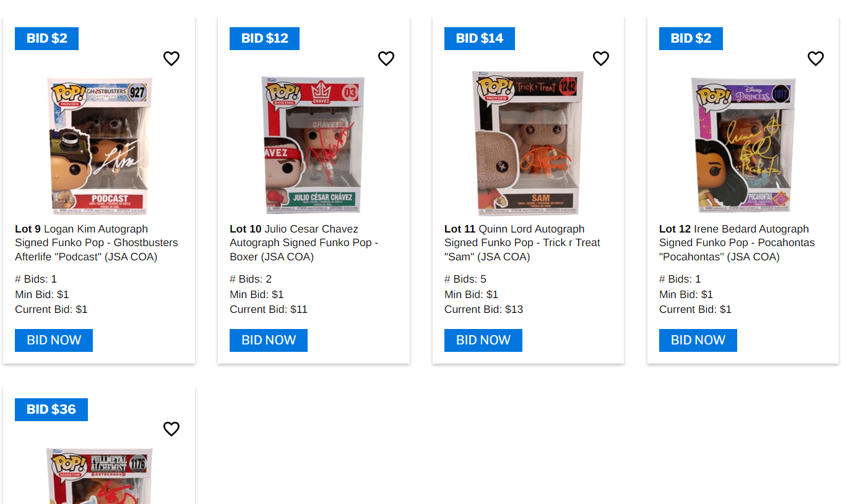Click the heart icon on Lot 10
Viewport: 856px width, 504px height.
(x=386, y=58)
